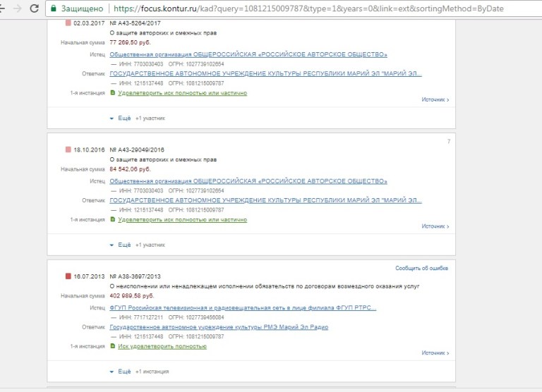Click the date 16.07.2013
The image size is (542, 392).
click(89, 276)
